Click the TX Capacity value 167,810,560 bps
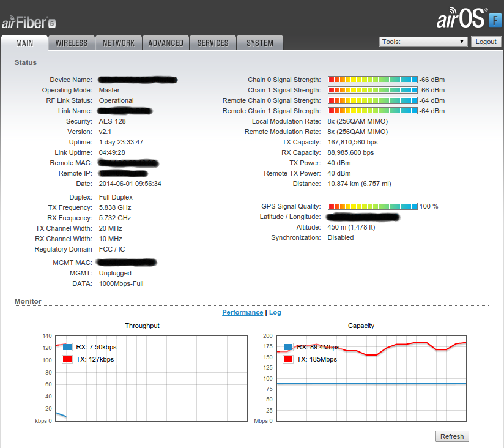The width and height of the screenshot is (504, 448). point(352,142)
